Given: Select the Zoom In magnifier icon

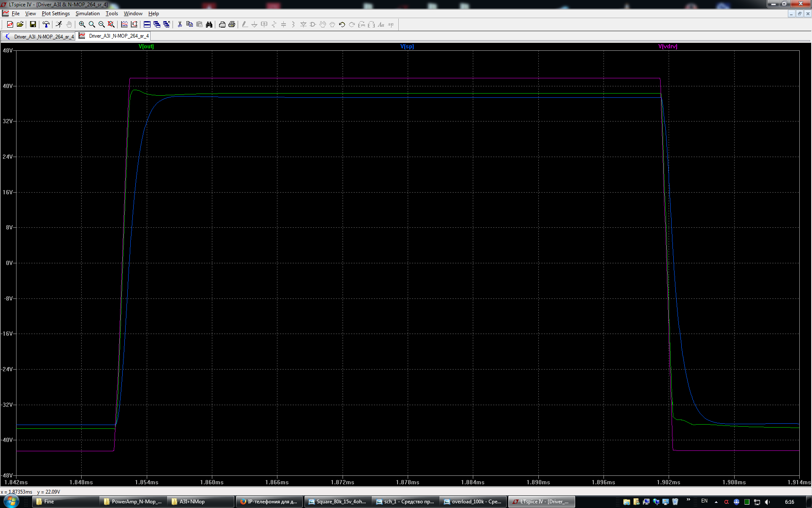Looking at the screenshot, I should coord(82,25).
